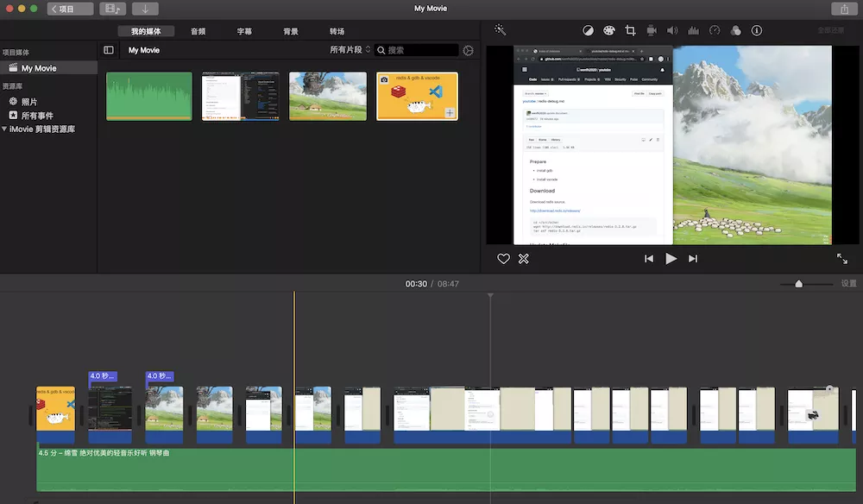Switch to the 音频 tab

point(198,31)
